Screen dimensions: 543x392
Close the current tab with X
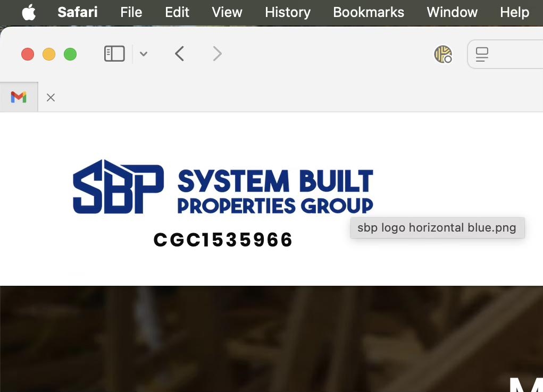[x=51, y=98]
